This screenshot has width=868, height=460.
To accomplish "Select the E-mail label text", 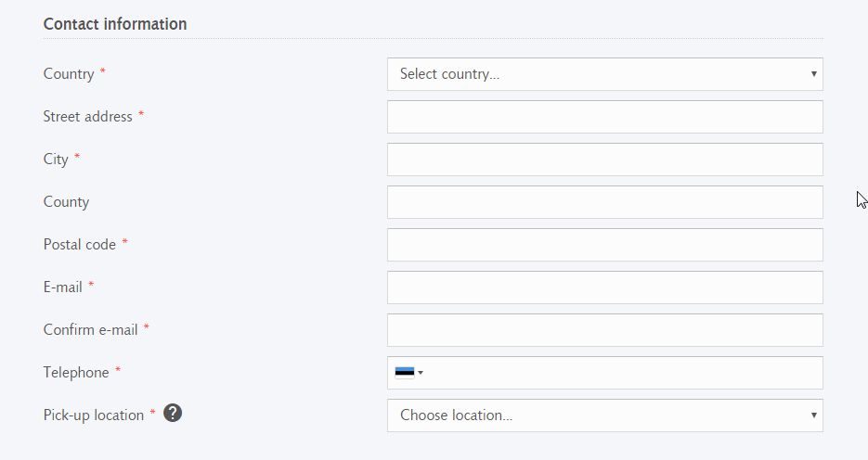I will click(62, 287).
